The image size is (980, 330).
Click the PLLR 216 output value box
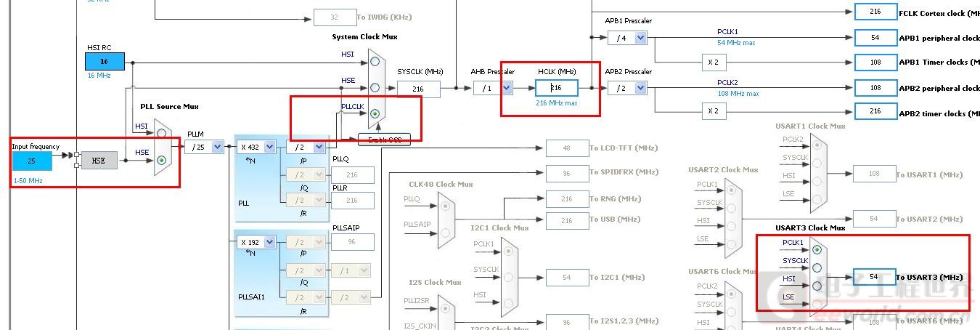coord(353,201)
